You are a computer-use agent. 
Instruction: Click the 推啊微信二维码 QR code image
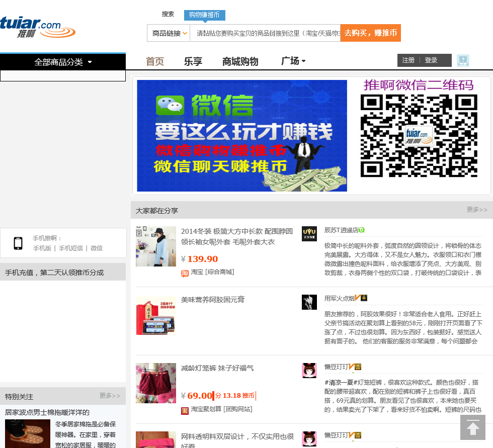(x=419, y=136)
